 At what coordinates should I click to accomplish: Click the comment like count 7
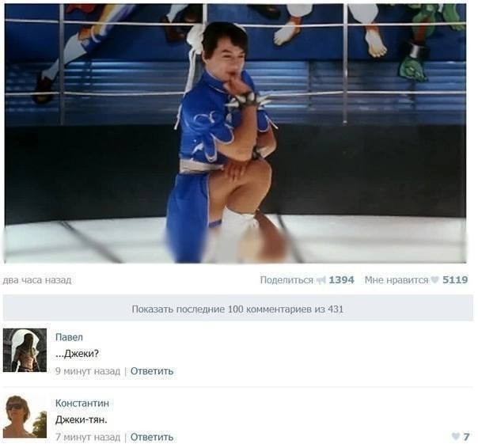(466, 437)
